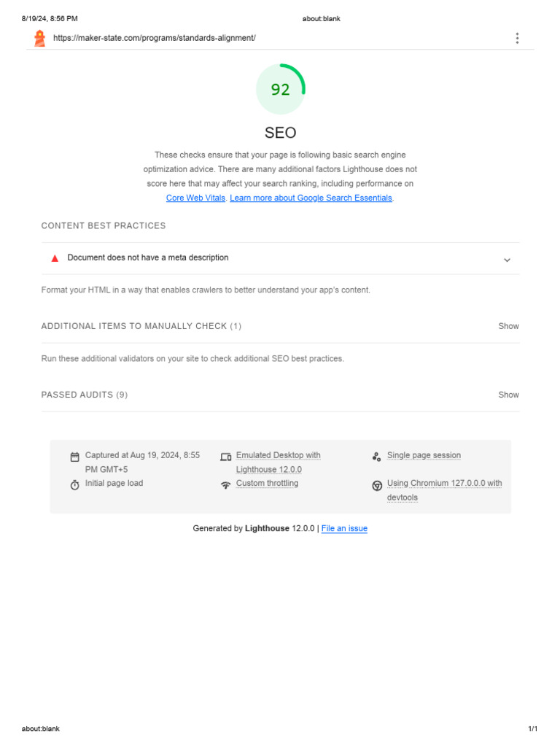Click the Lighthouse logo icon
The image size is (560, 747).
[x=39, y=39]
